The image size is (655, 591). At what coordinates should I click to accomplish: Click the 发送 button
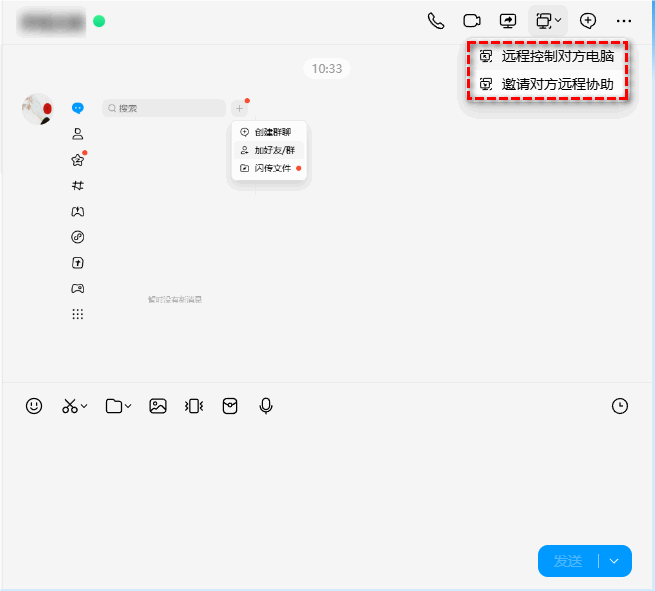pos(568,561)
